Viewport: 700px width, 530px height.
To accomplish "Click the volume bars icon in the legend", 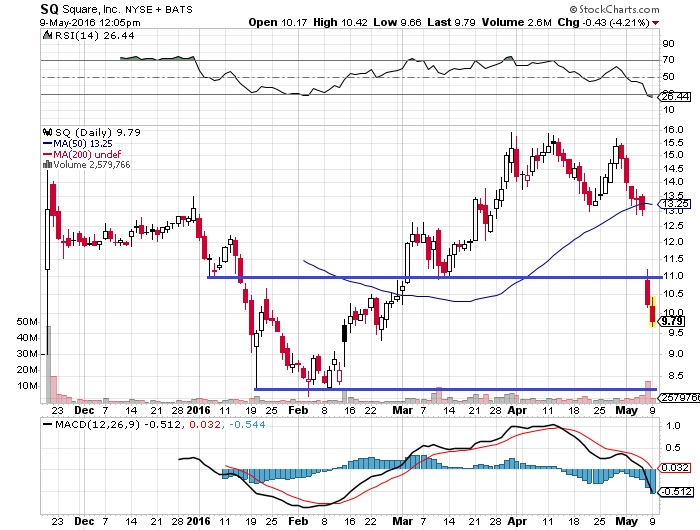I will (x=47, y=165).
